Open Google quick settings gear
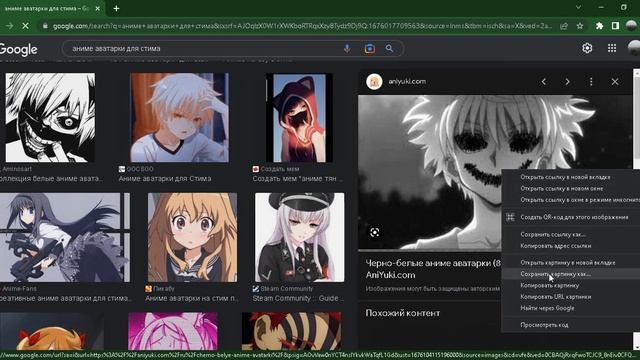 click(x=587, y=48)
